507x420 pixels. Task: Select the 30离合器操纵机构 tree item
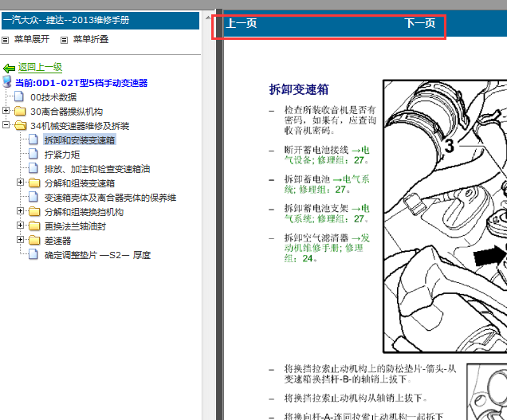point(67,112)
